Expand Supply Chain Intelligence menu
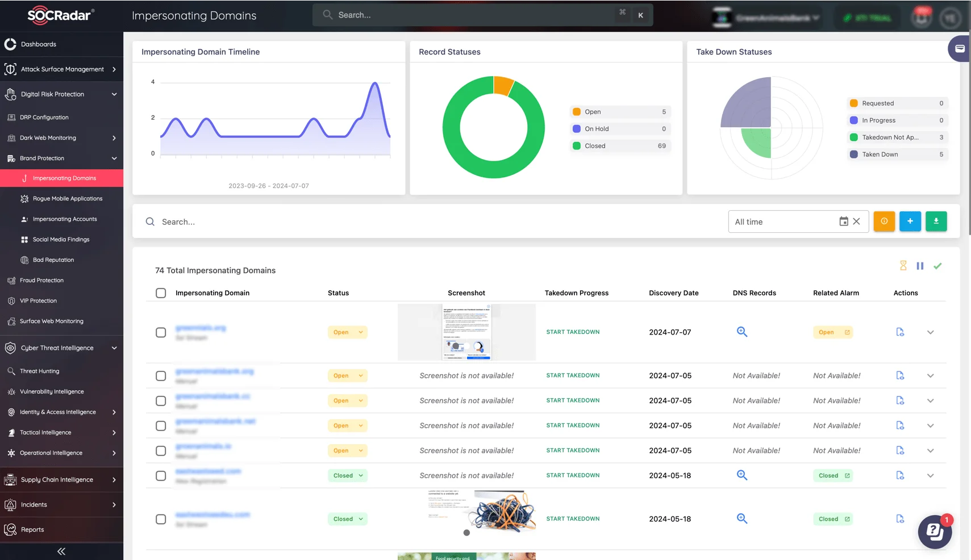 click(x=61, y=479)
